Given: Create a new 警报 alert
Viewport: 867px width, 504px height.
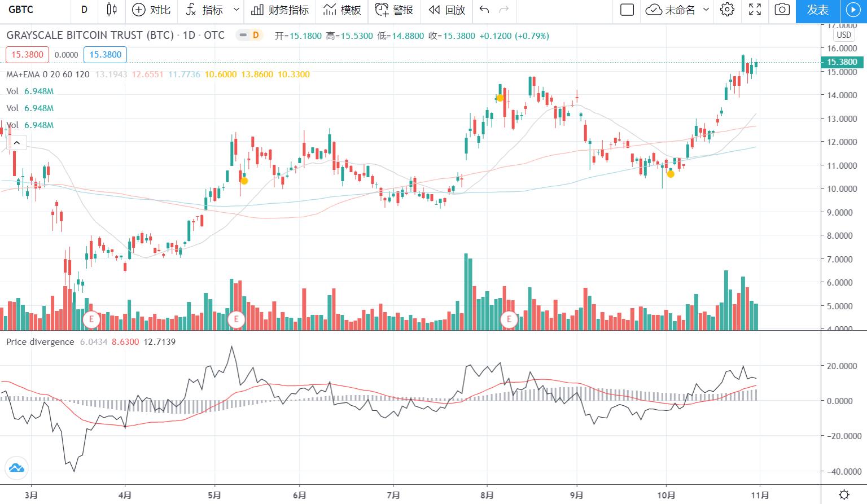Looking at the screenshot, I should click(x=394, y=10).
